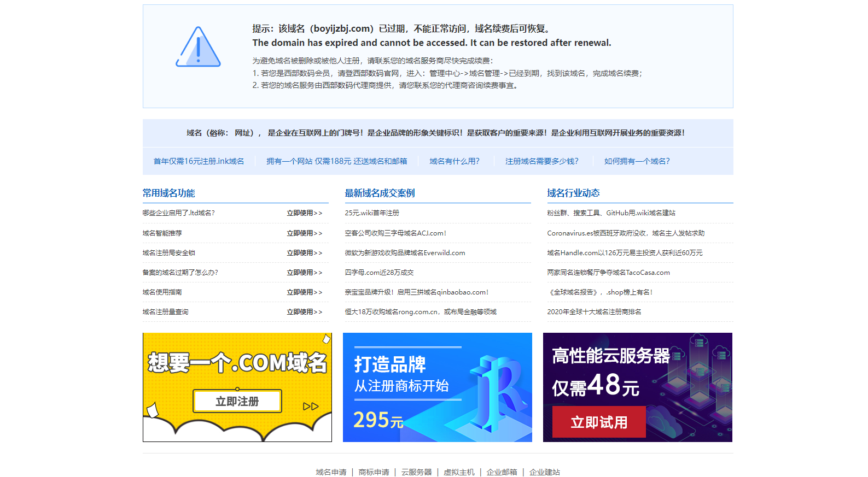Image resolution: width=868 pixels, height=477 pixels.
Task: Open 如何拥有一个域名? link
Action: [637, 161]
